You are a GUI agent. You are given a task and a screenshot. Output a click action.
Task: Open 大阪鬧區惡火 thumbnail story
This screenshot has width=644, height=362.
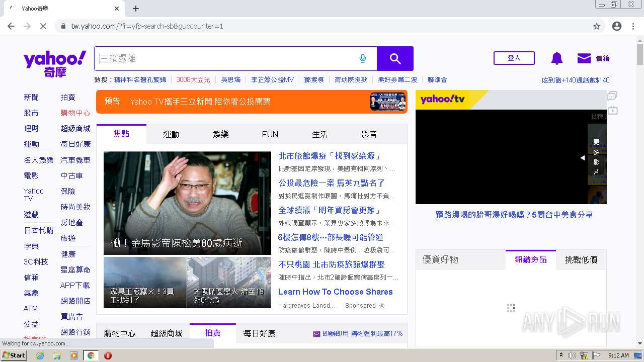coord(229,283)
